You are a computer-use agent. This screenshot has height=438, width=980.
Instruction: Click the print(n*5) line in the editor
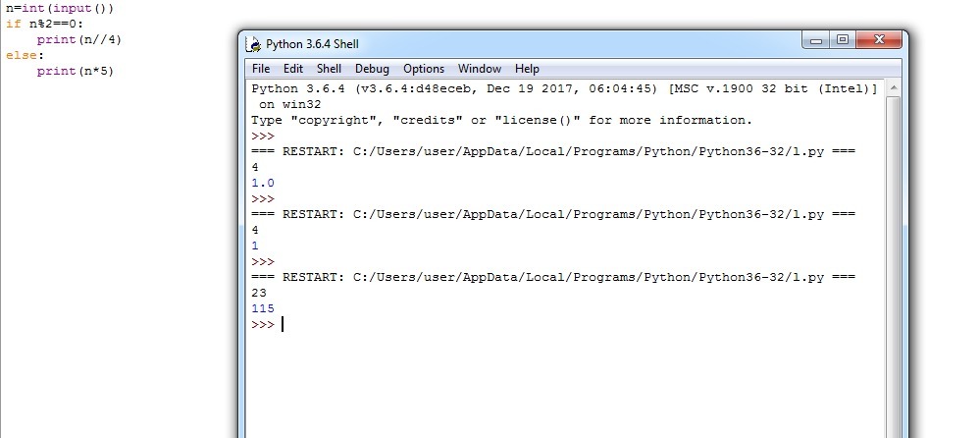[x=78, y=71]
